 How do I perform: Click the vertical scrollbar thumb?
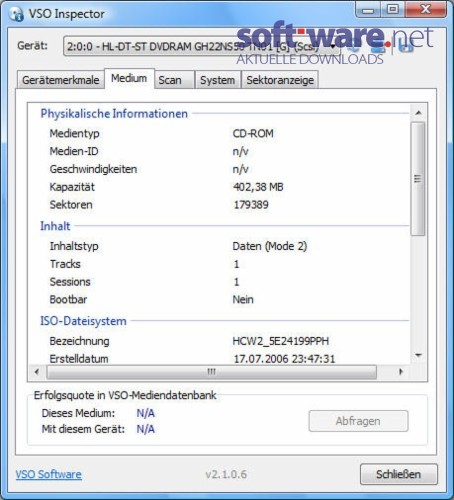point(418,179)
